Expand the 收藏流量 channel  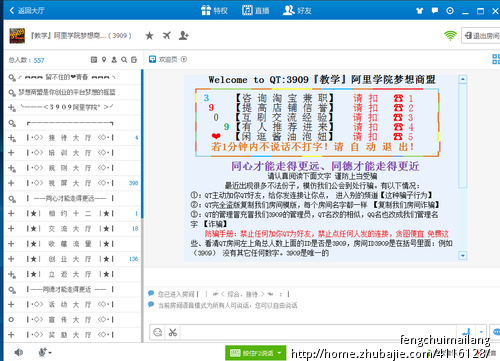(x=11, y=244)
